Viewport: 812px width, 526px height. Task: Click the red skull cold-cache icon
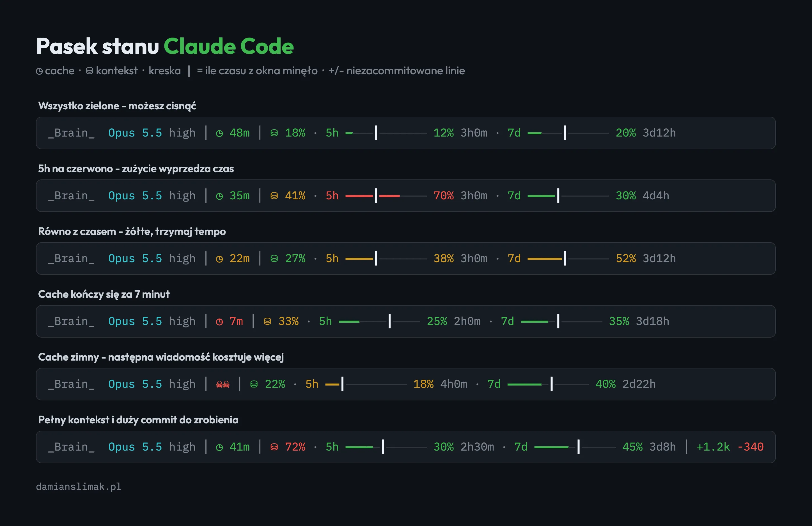(223, 384)
